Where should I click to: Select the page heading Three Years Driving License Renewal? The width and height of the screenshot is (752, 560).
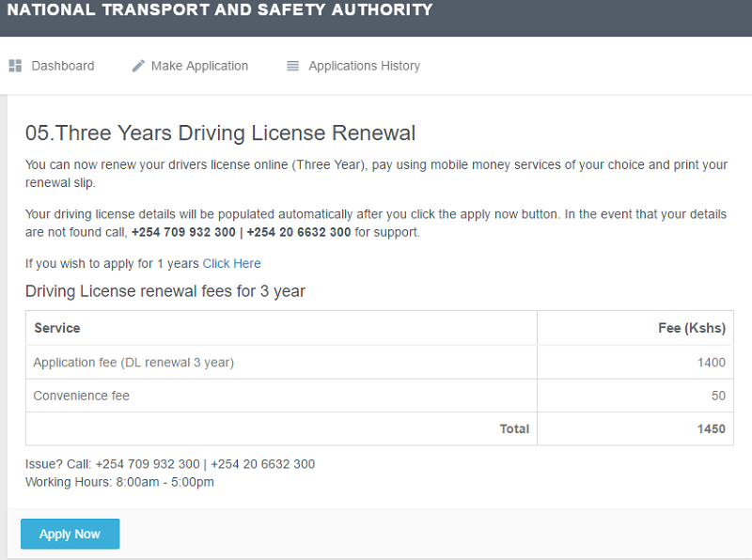pyautogui.click(x=220, y=132)
